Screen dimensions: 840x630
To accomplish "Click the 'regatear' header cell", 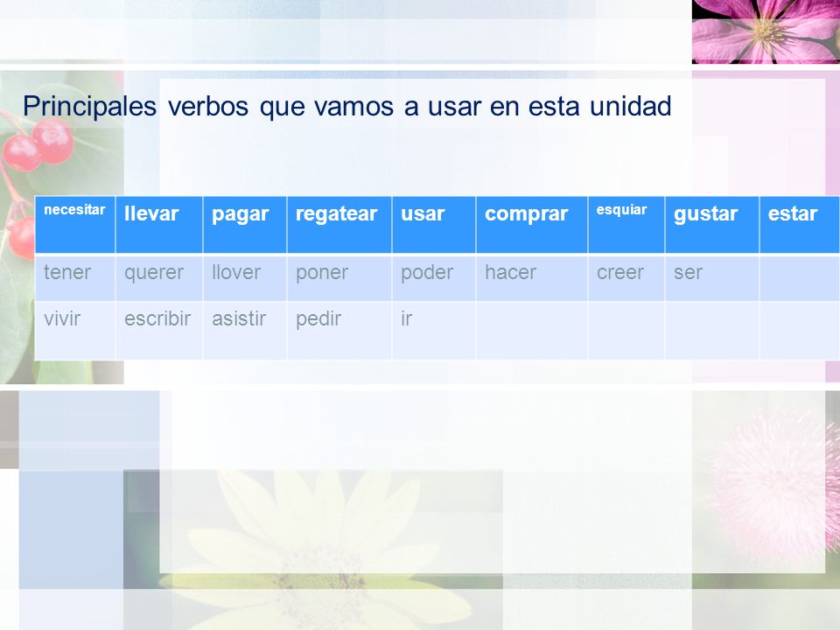I will (339, 225).
